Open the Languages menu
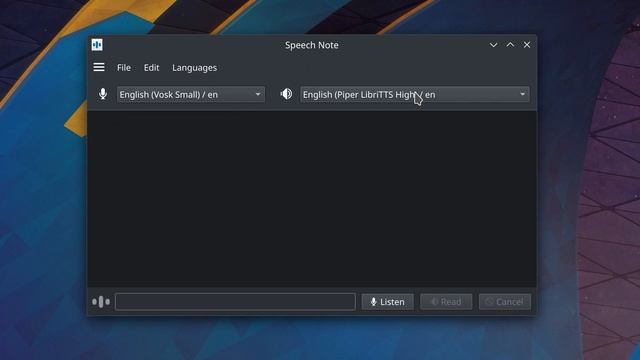Image resolution: width=640 pixels, height=360 pixels. 194,68
